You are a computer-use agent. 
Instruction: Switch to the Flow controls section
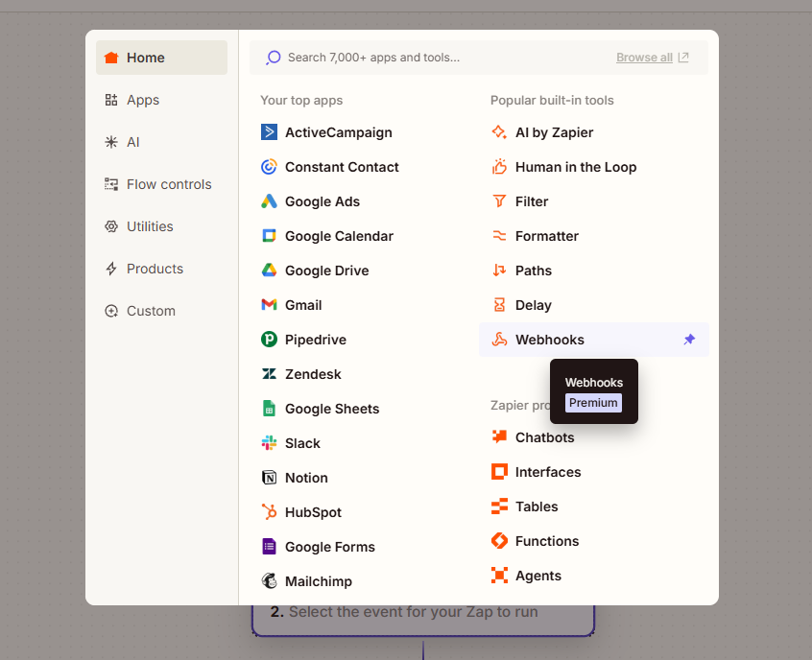pyautogui.click(x=168, y=184)
